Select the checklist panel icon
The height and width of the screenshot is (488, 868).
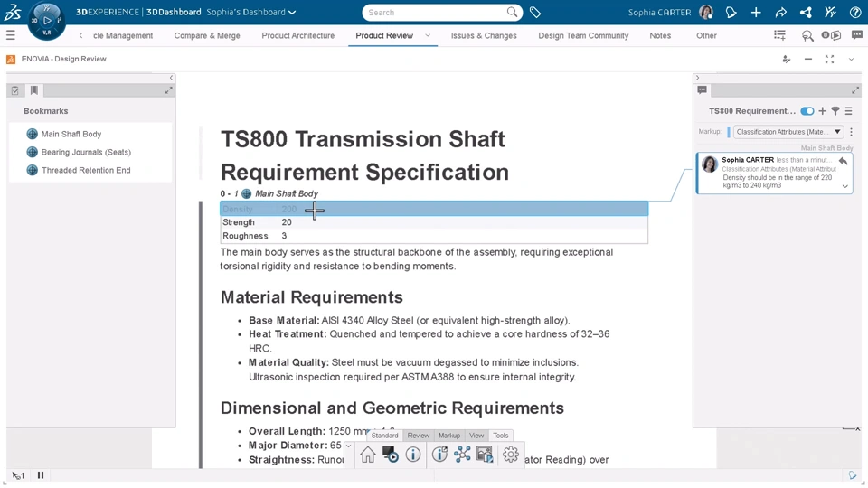click(15, 90)
